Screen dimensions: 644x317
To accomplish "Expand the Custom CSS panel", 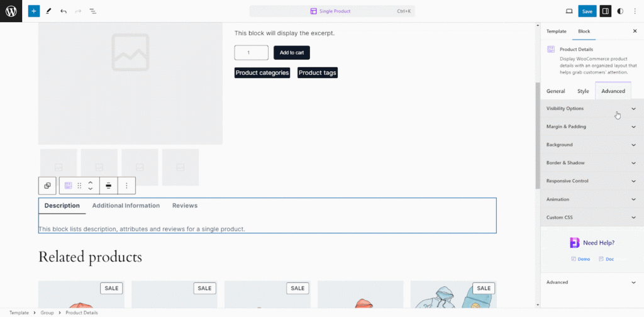I will 592,217.
